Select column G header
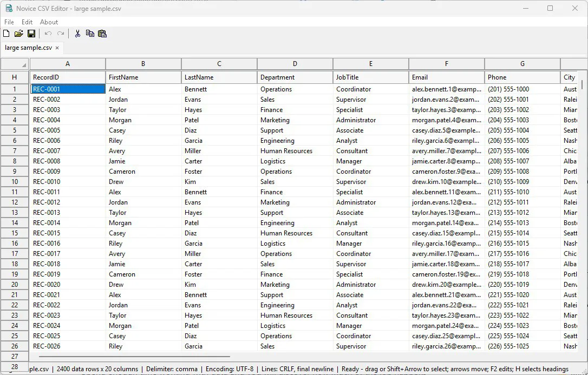588x375 pixels. coord(522,64)
